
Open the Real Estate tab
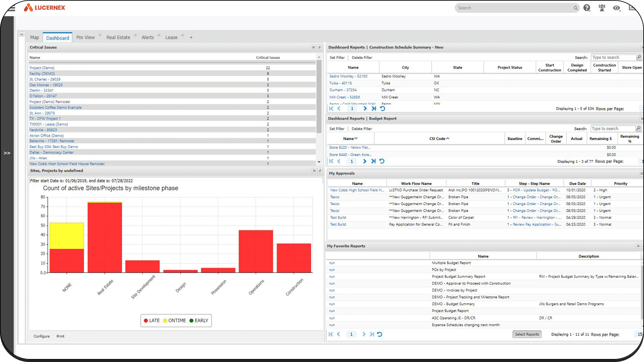118,38
